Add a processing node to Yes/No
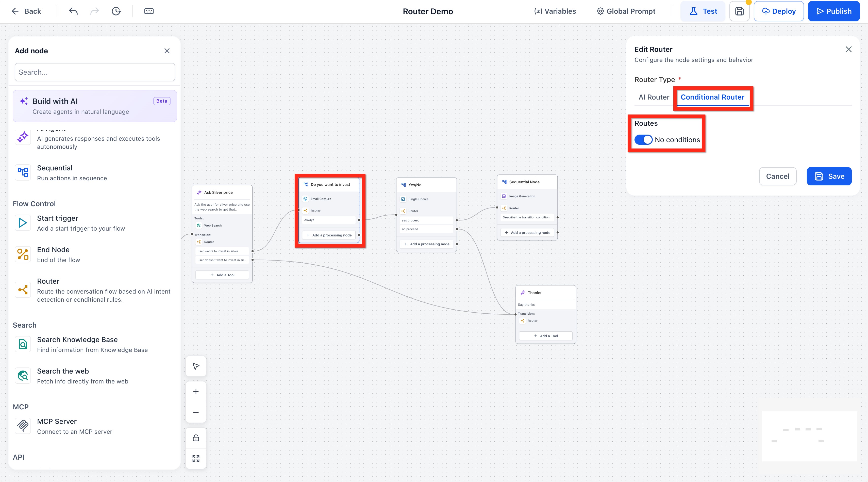The width and height of the screenshot is (868, 482). click(x=426, y=244)
